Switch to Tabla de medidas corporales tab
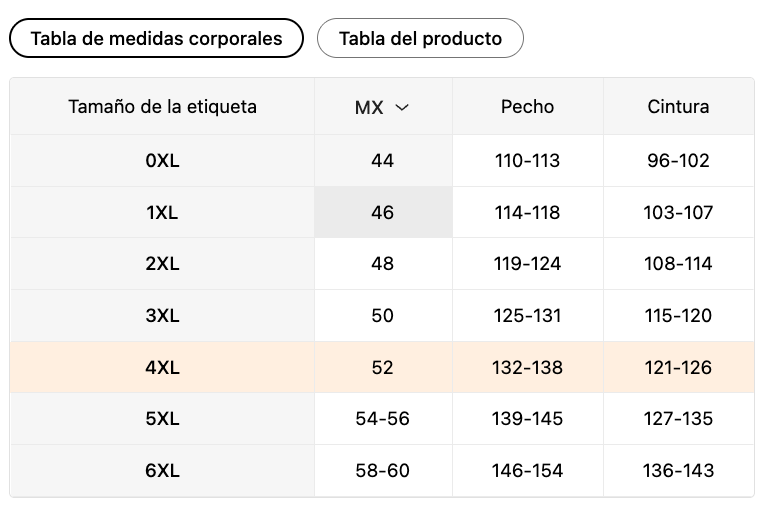778x516 pixels. [156, 38]
